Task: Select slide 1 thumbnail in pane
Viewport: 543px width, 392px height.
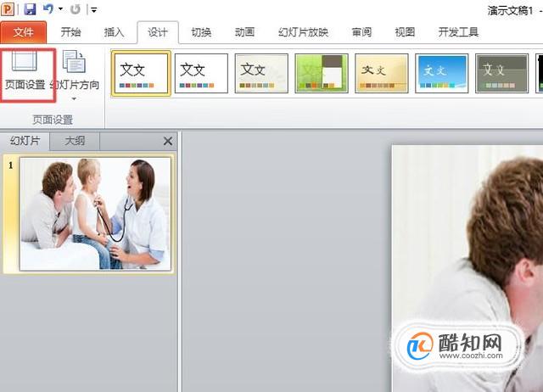Action: point(96,214)
